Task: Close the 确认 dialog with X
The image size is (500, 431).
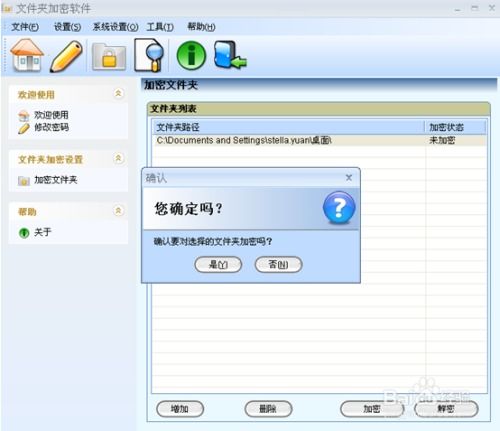Action: [349, 178]
